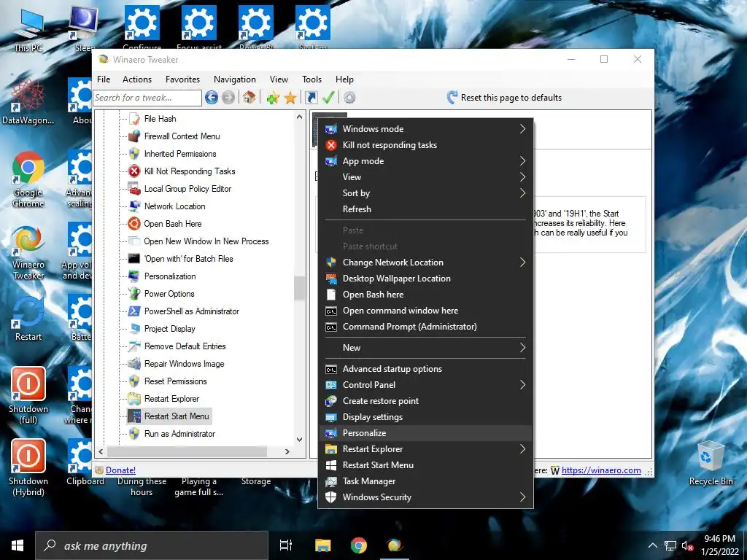
Task: Click the tree horizontal scrollbar right arrow
Action: tap(287, 451)
